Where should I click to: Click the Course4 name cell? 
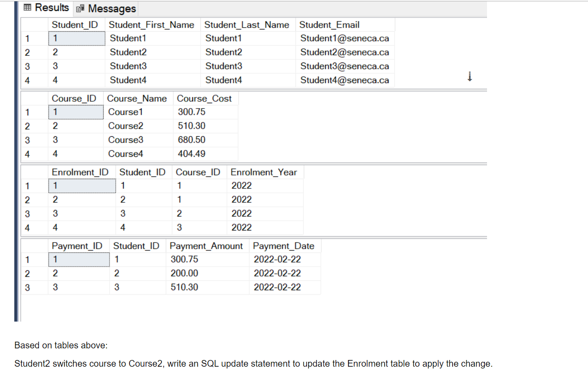click(x=139, y=154)
